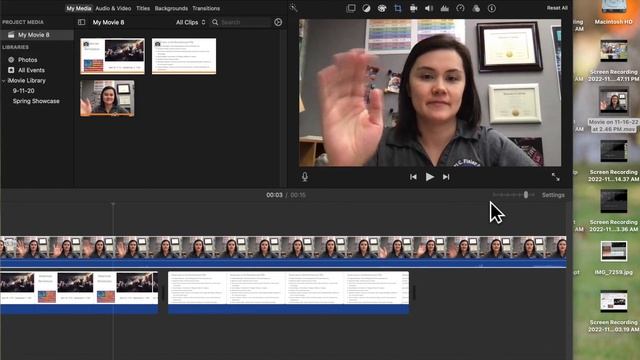Start voiceover recording with microphone icon
This screenshot has width=640, height=360.
305,177
